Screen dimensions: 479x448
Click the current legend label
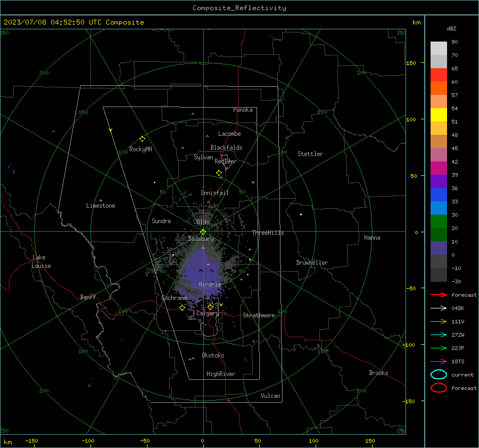point(463,374)
